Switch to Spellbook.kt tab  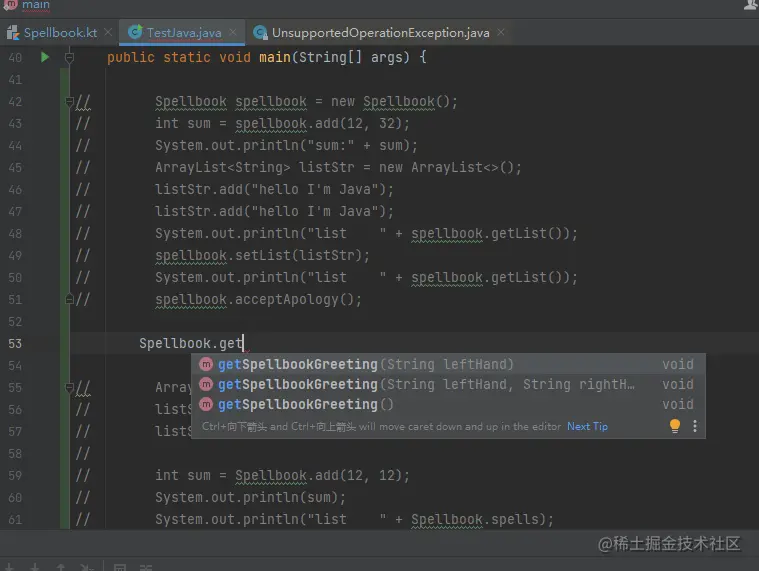pos(60,33)
